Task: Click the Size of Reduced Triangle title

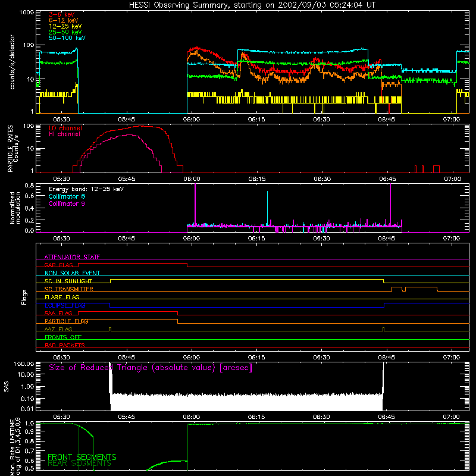Action: coord(151,368)
